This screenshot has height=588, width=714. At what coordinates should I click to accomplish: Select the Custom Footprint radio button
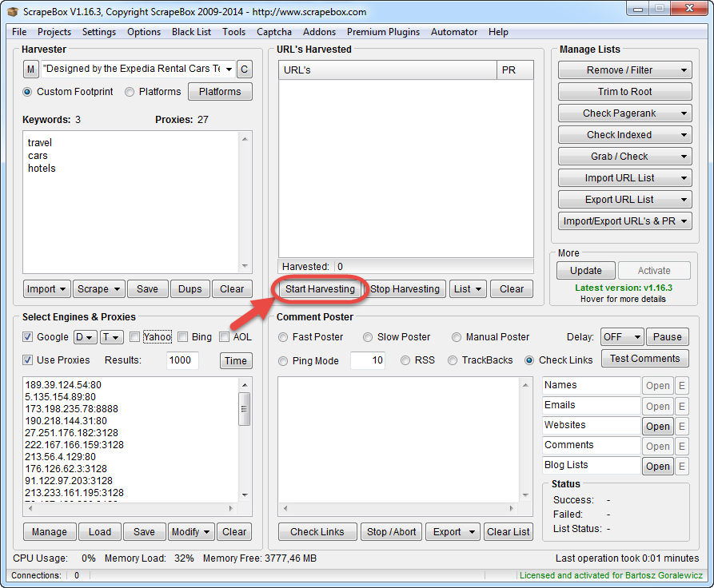point(27,92)
